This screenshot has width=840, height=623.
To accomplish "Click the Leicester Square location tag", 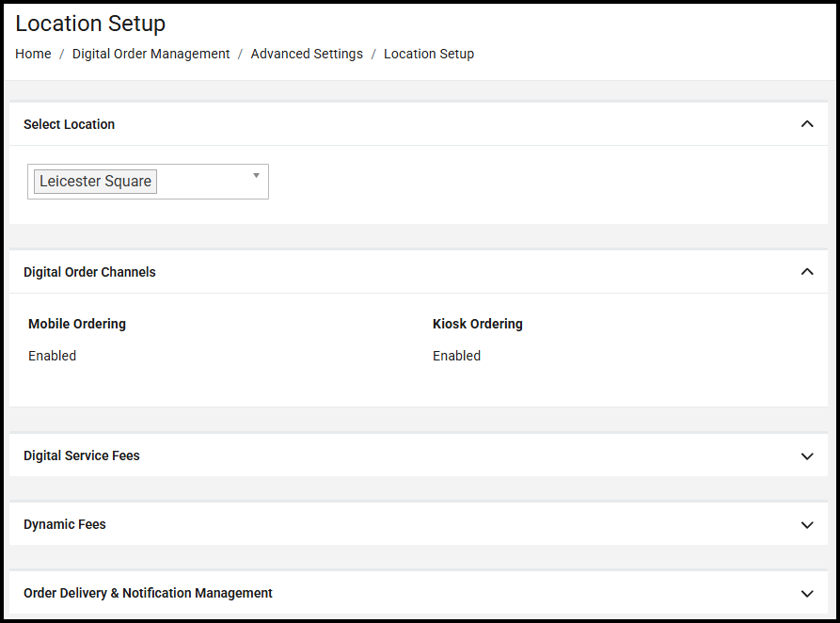I will [95, 182].
